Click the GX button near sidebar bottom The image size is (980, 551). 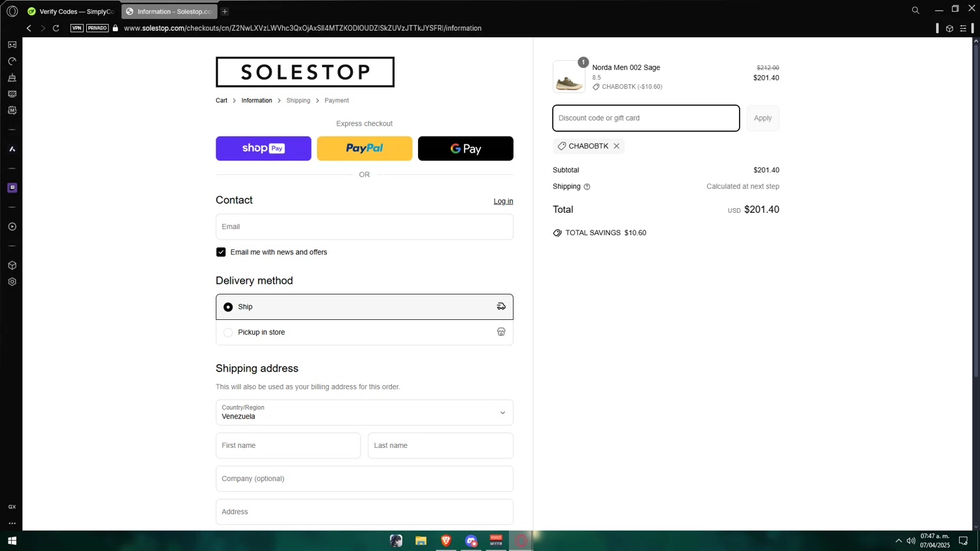12,507
